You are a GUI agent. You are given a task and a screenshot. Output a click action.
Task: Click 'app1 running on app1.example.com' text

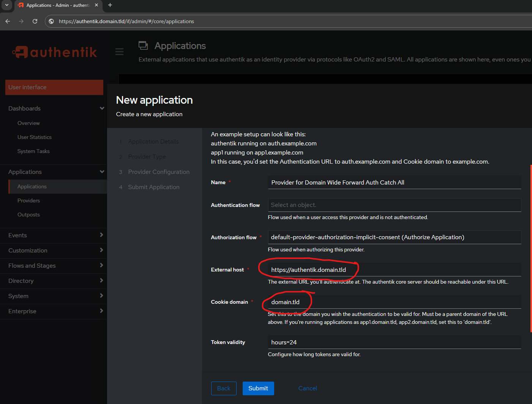pyautogui.click(x=257, y=152)
